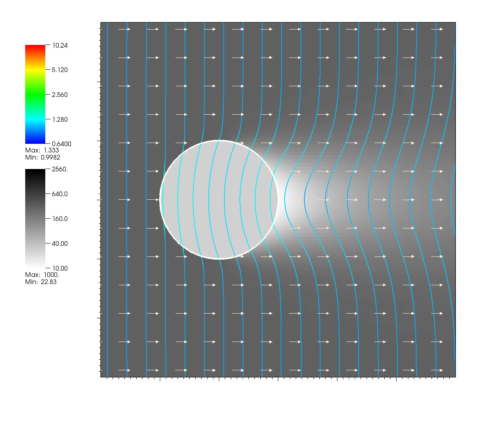
Task: Click the 0.6400 legend label
Action: [62, 144]
